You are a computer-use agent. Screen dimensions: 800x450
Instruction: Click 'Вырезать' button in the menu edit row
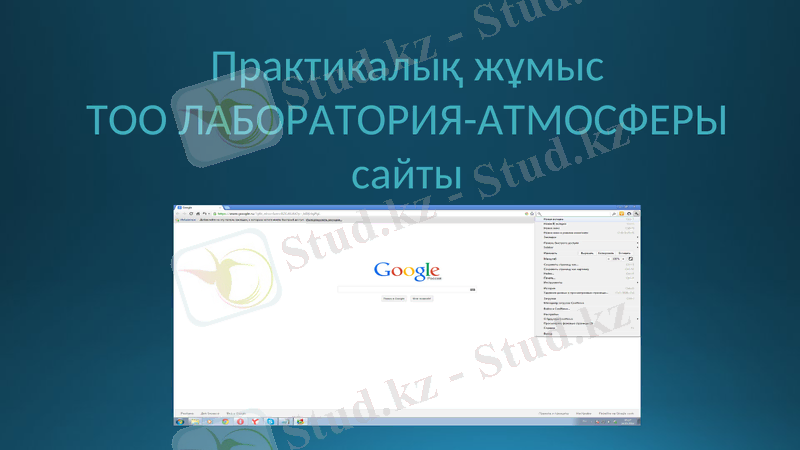pyautogui.click(x=587, y=253)
